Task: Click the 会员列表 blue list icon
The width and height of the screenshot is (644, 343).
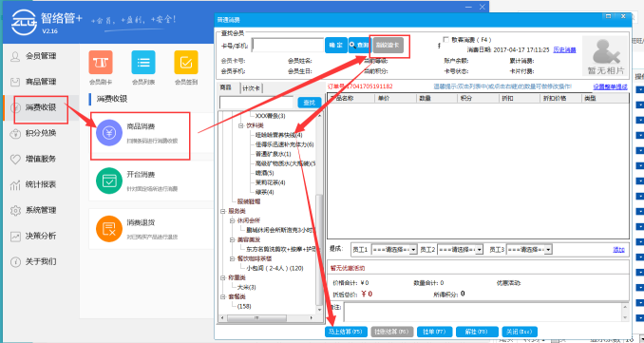Action: tap(143, 63)
